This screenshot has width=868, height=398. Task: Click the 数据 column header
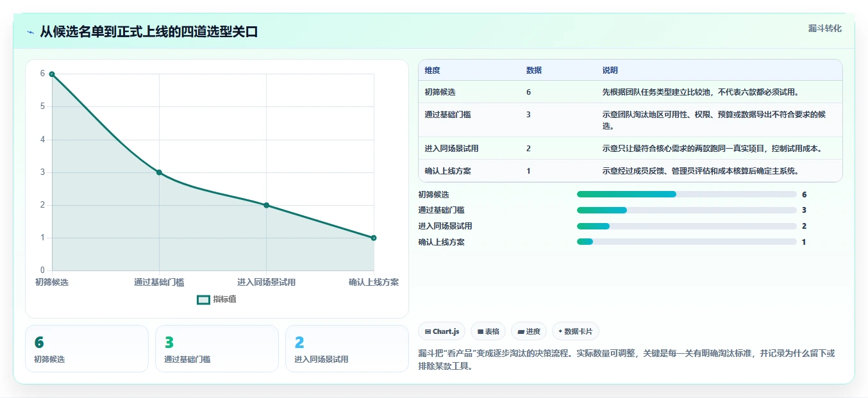point(534,70)
